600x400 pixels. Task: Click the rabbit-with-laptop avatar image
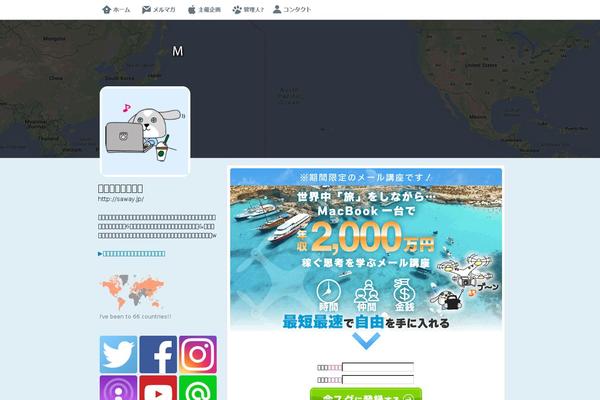pos(145,131)
